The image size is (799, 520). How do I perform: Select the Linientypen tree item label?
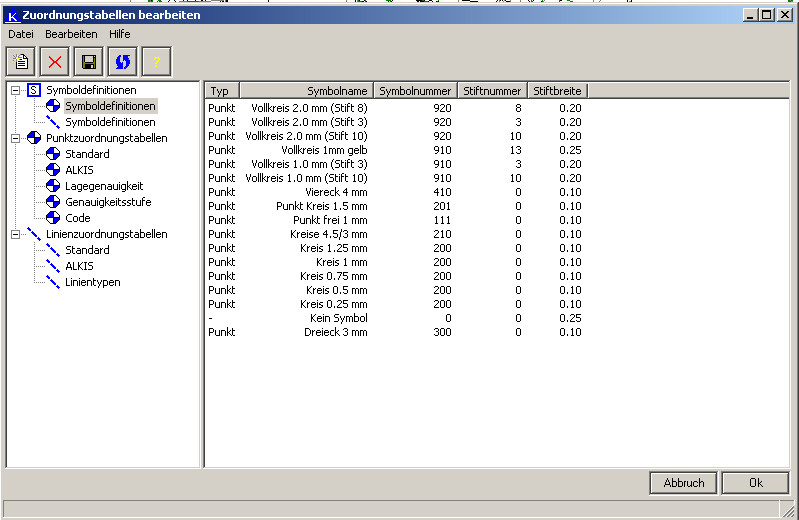click(93, 282)
